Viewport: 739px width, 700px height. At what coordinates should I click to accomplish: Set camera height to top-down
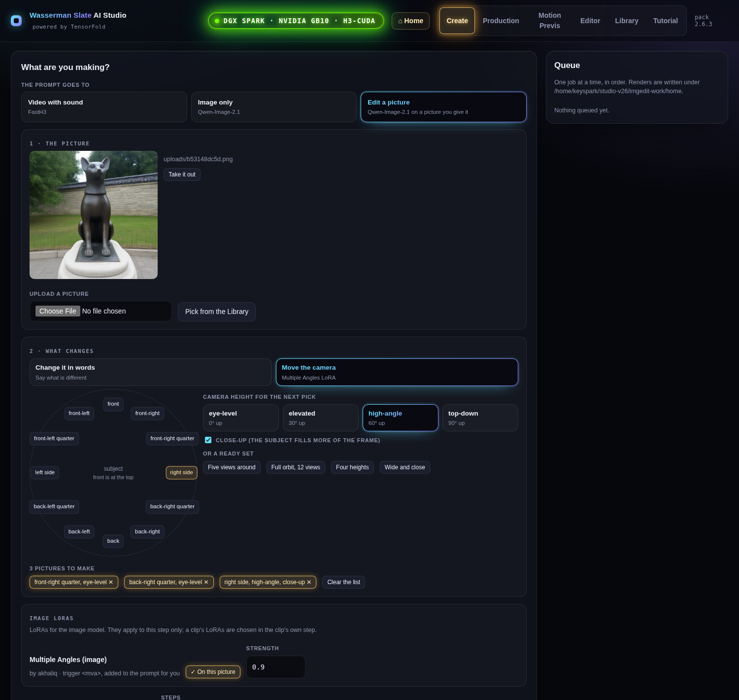pyautogui.click(x=480, y=418)
